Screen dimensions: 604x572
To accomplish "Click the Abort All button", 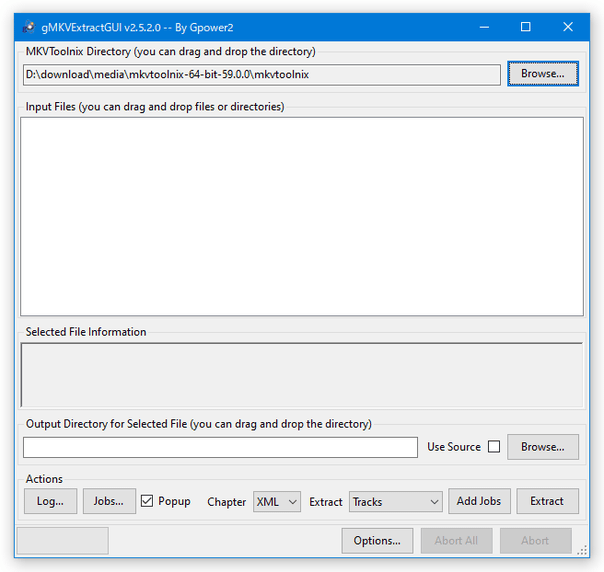I will pos(456,541).
